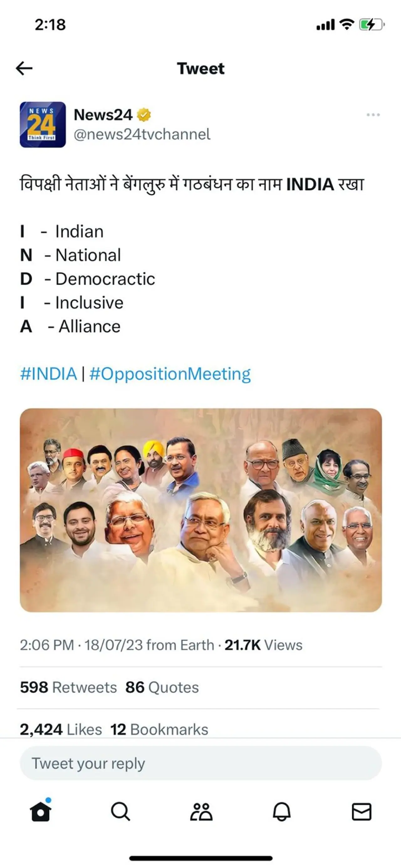Open the Messages envelope icon
The width and height of the screenshot is (401, 868).
[362, 811]
